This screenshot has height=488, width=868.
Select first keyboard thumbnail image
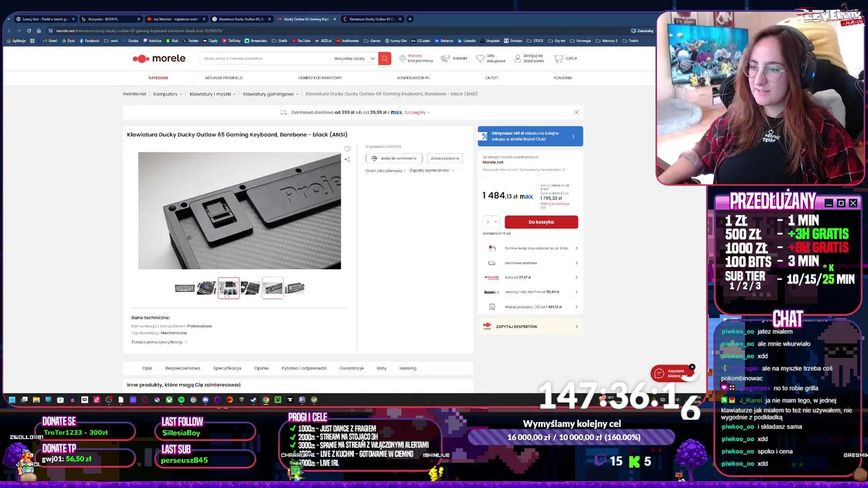184,288
